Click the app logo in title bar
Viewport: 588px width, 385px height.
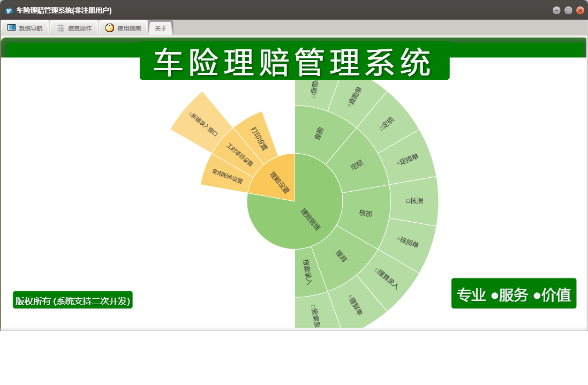[x=9, y=11]
